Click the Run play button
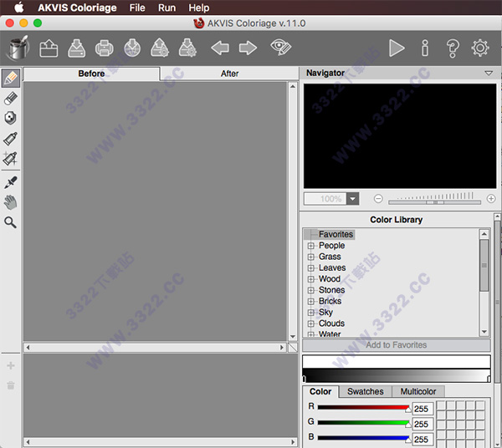 point(397,48)
